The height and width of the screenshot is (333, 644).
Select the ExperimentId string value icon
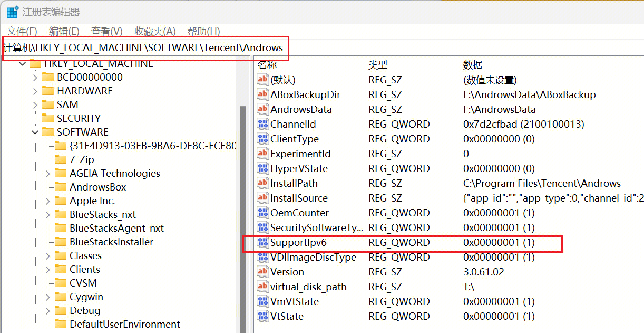(x=262, y=154)
